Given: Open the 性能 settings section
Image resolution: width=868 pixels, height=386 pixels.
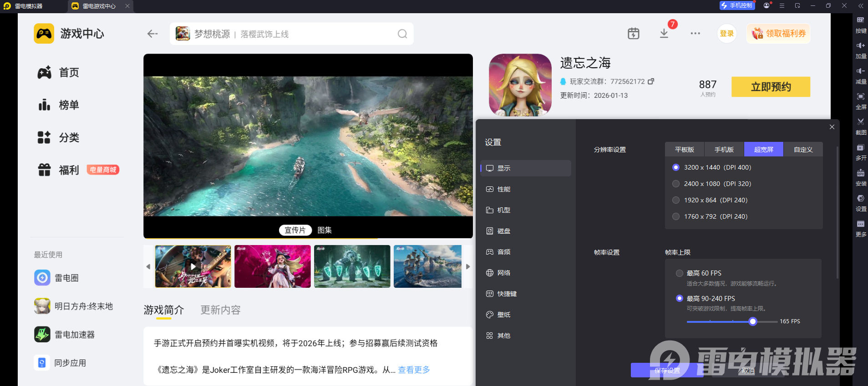Looking at the screenshot, I should (x=503, y=189).
